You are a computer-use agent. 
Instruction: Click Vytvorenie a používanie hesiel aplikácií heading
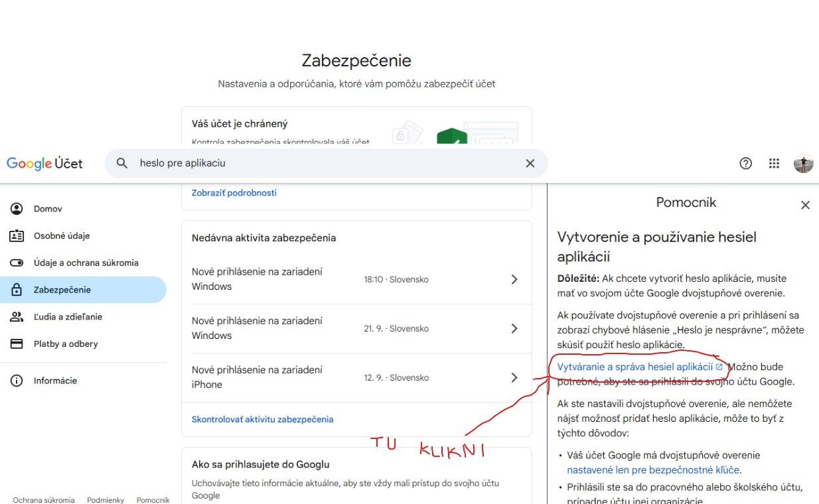coord(657,247)
